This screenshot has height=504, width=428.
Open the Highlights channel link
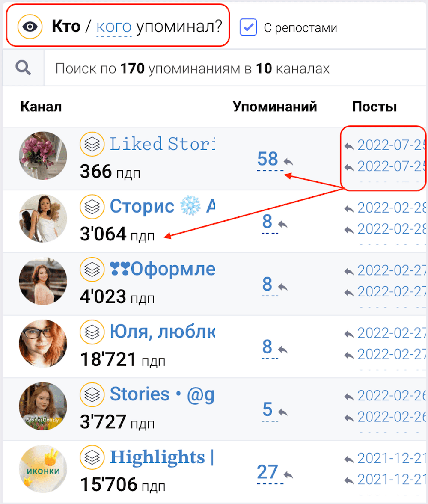click(x=162, y=457)
